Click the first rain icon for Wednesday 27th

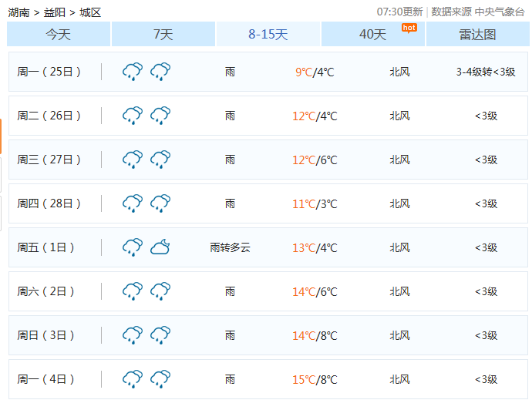pos(133,160)
